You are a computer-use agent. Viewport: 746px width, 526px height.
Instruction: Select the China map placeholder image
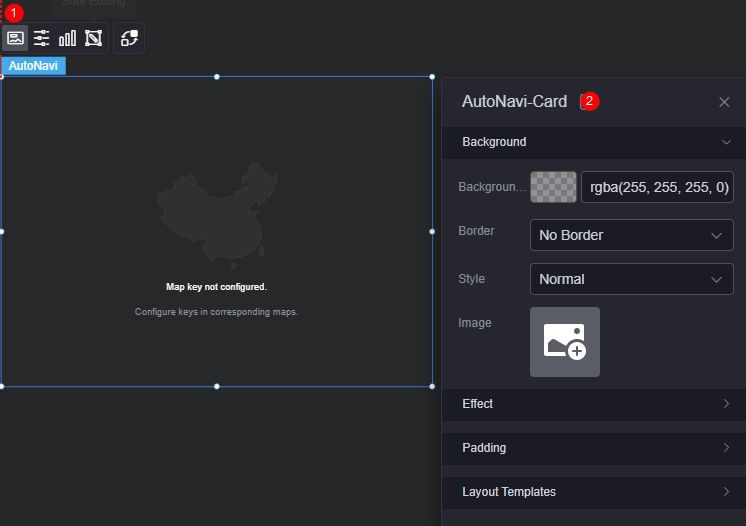click(217, 216)
